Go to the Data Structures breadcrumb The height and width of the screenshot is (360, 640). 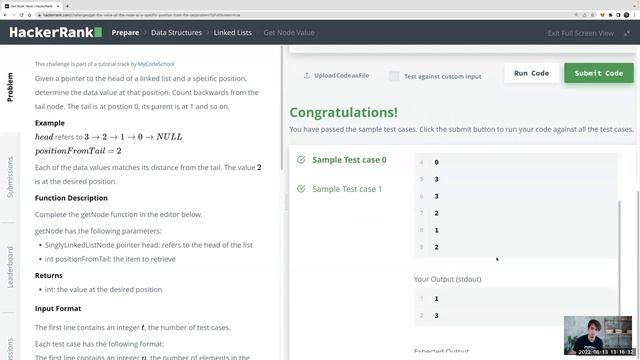pyautogui.click(x=176, y=33)
